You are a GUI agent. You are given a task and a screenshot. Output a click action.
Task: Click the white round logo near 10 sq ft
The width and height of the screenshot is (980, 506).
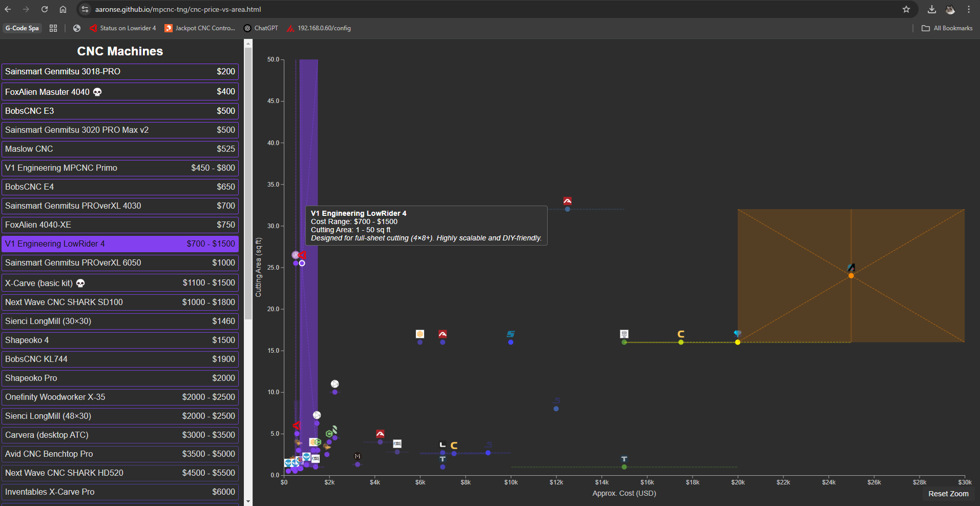335,384
